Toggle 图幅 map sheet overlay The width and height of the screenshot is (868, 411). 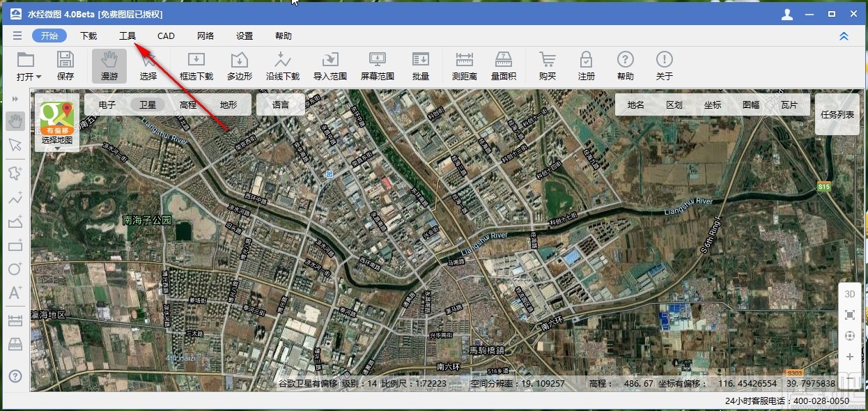point(751,105)
